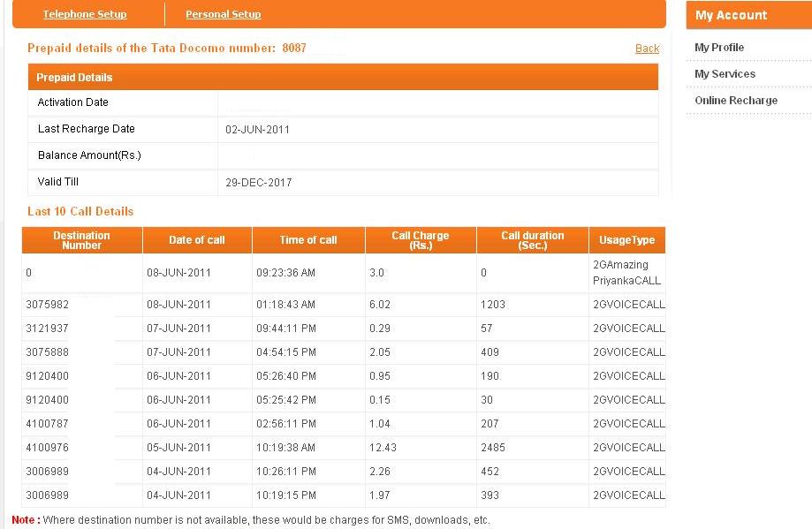This screenshot has width=812, height=529.
Task: Click the call time 05:25:42 PM
Action: [286, 399]
